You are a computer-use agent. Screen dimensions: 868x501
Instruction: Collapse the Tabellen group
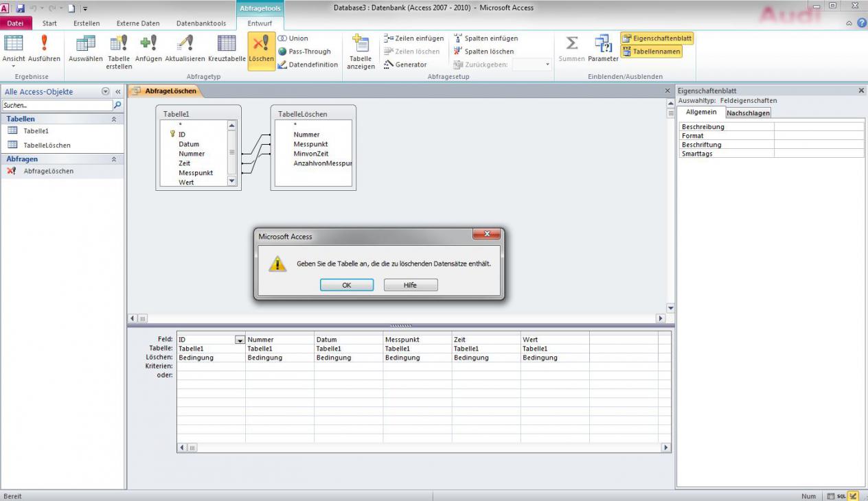tap(114, 119)
